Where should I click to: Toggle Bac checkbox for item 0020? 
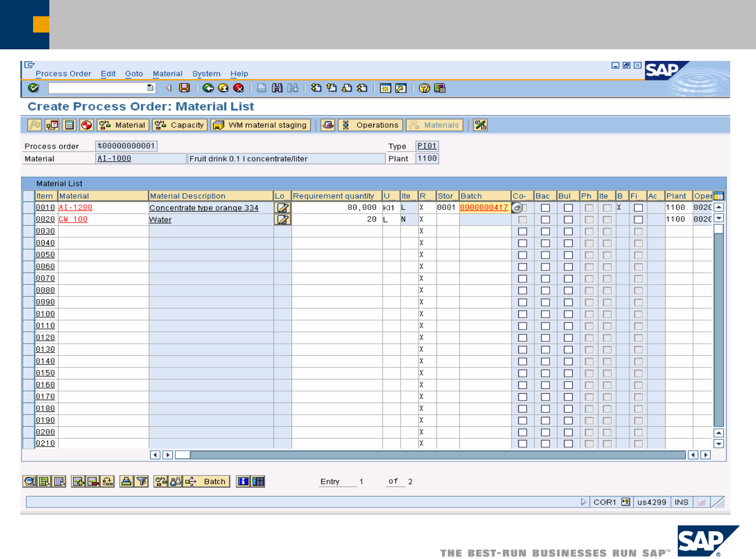click(545, 219)
